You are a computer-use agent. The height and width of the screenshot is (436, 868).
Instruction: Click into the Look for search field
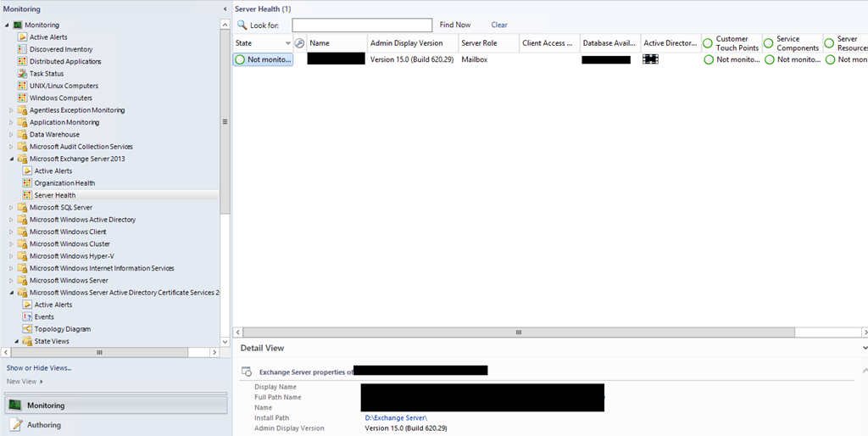[362, 25]
